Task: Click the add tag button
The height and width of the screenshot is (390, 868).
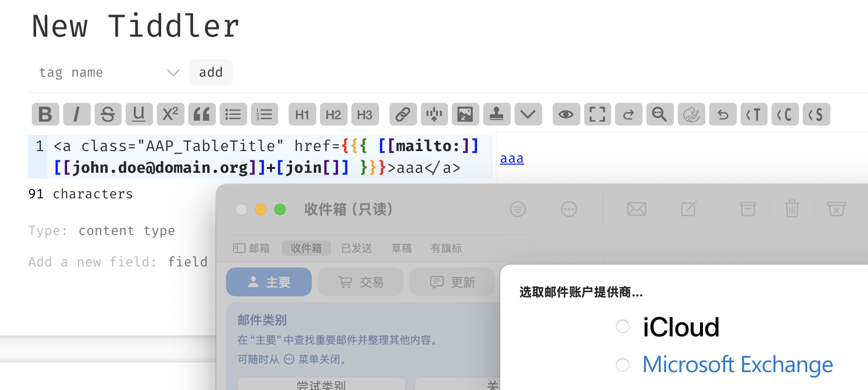Action: 211,72
